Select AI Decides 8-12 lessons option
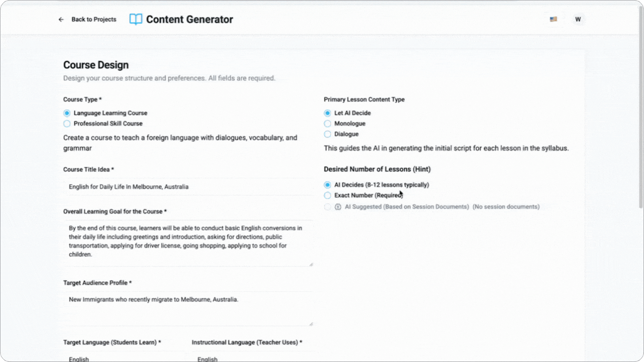Viewport: 644px width, 362px height. [327, 185]
